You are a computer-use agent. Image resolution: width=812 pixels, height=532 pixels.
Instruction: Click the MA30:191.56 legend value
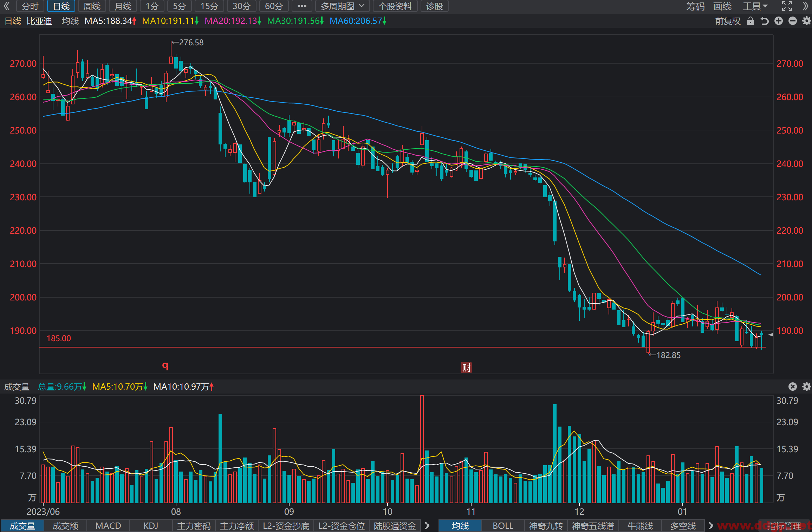click(295, 21)
